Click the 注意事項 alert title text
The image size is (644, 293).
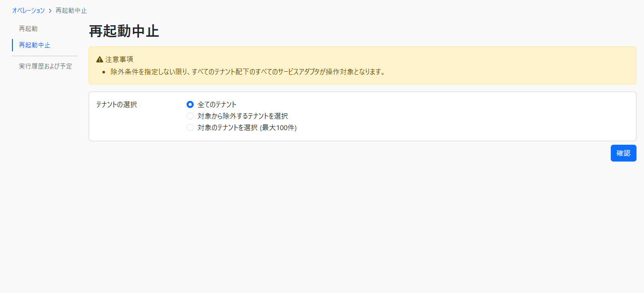[119, 60]
